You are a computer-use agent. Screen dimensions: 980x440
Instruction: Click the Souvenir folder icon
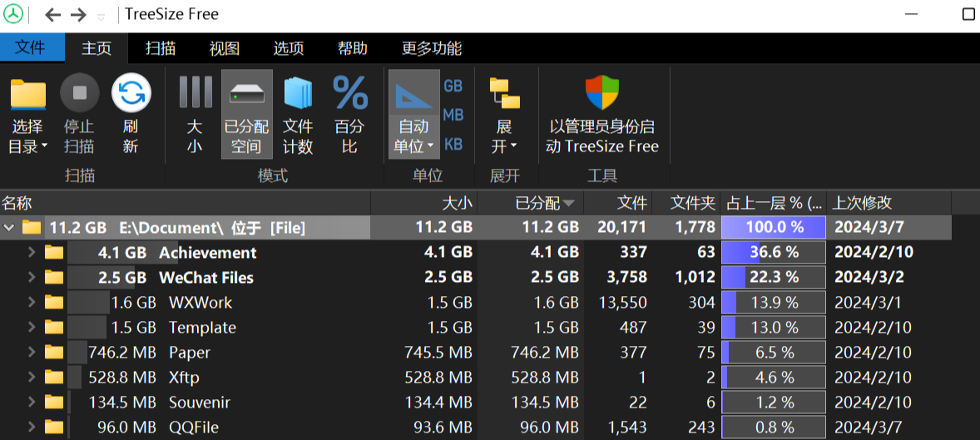pyautogui.click(x=54, y=403)
